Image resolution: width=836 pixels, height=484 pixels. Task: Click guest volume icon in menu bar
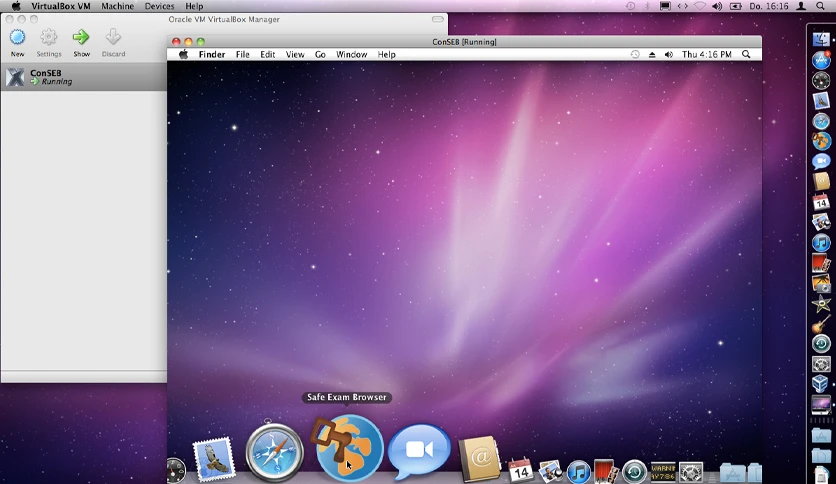tap(669, 54)
